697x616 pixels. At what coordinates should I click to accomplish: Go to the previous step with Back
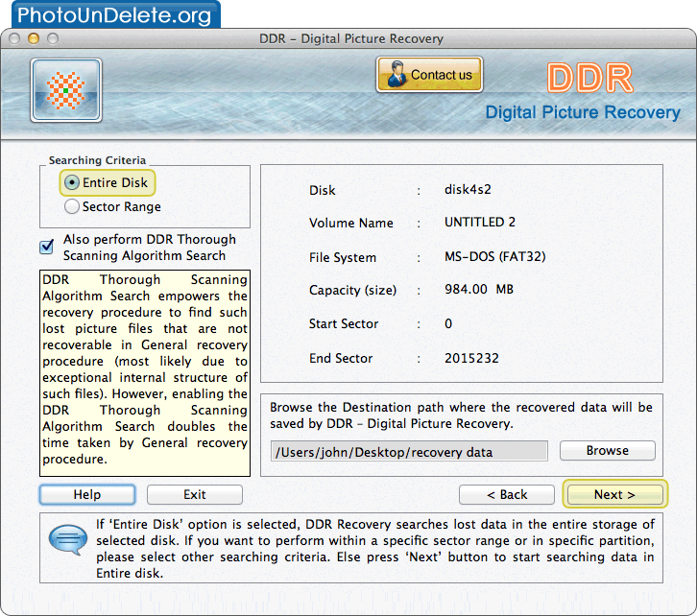507,494
